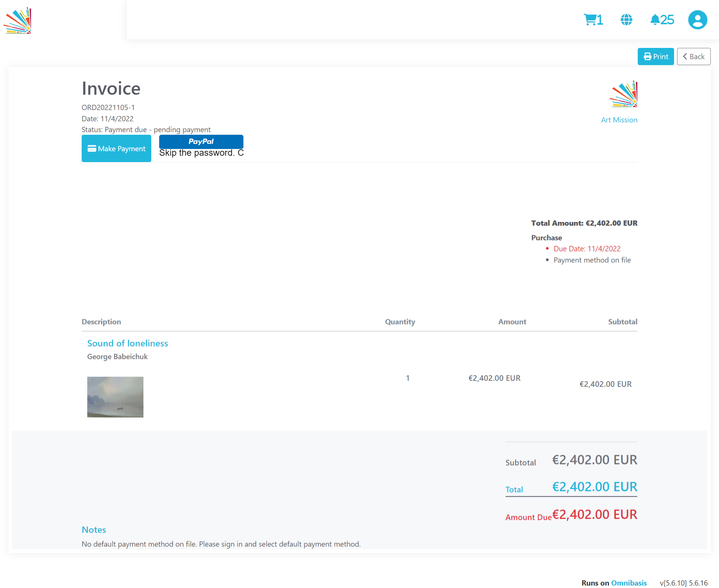The height and width of the screenshot is (588, 719).
Task: Click the invoice Art Mission logo image
Action: point(624,94)
